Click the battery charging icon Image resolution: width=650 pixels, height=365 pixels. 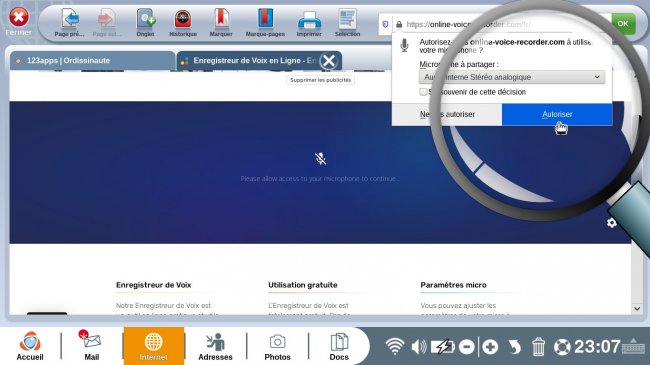point(442,346)
